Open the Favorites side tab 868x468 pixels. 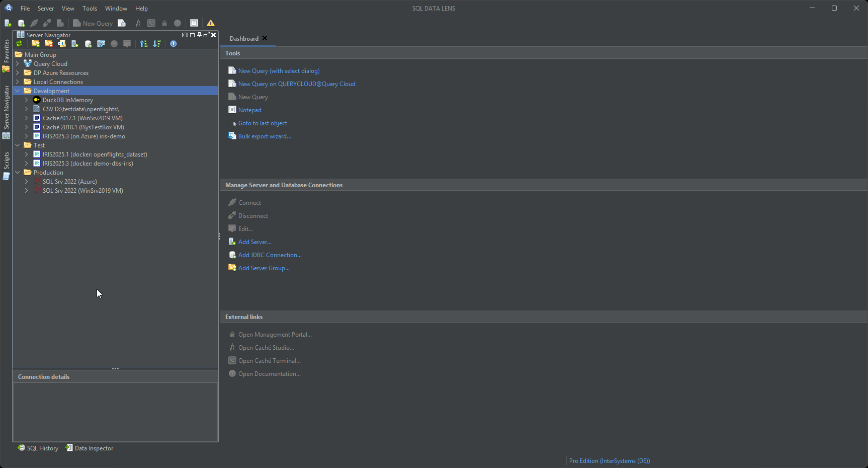tap(6, 56)
